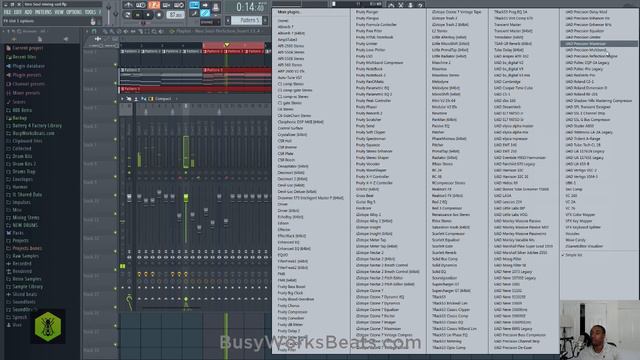Open the Plugin presets browser folder
The width and height of the screenshot is (640, 360).
click(27, 75)
